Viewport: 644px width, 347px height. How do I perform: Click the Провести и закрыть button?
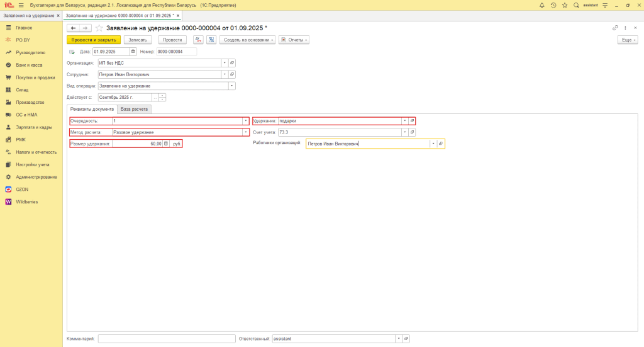point(93,40)
